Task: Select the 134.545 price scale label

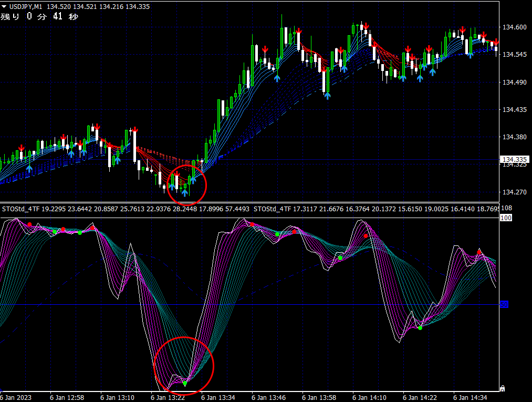Action: (514, 54)
